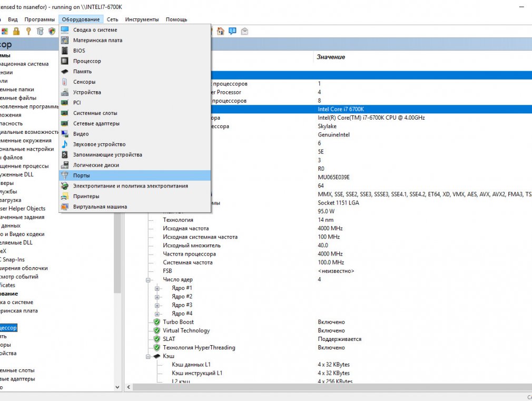Open the Инструменты menu

coord(142,19)
